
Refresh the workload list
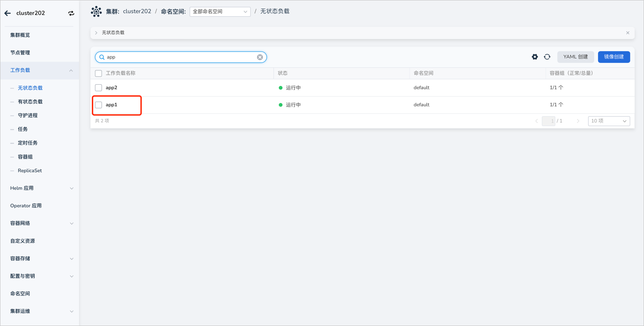click(x=547, y=57)
